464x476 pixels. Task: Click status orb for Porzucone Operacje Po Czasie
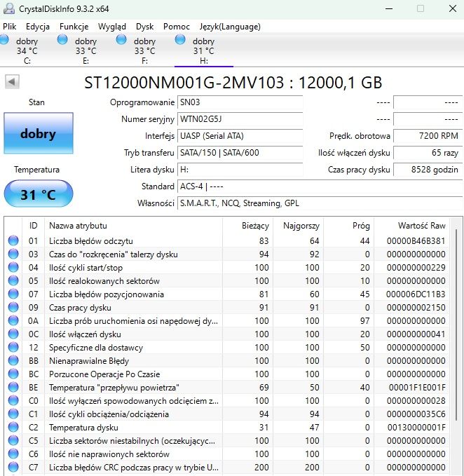[x=13, y=374]
